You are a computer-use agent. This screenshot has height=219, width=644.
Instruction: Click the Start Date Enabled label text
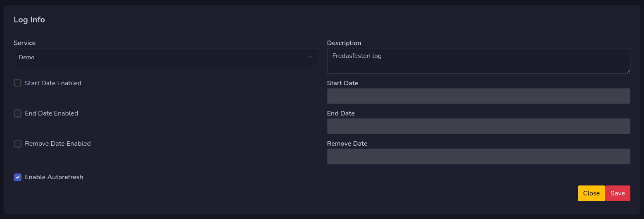point(53,83)
